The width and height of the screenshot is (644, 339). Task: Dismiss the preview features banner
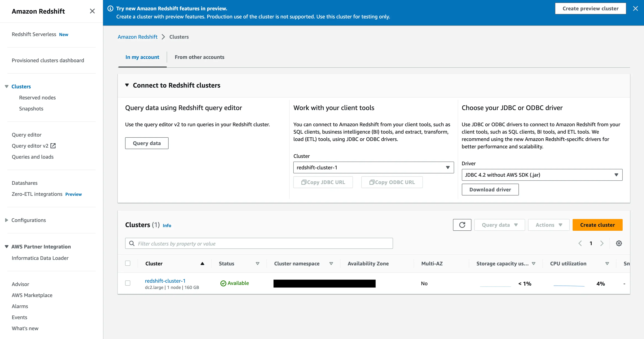pyautogui.click(x=636, y=8)
